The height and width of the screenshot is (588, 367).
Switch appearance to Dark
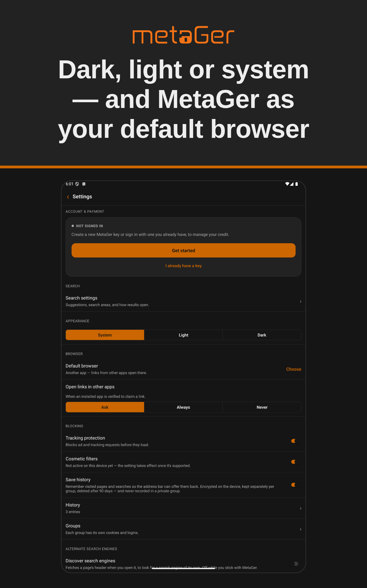(x=262, y=335)
